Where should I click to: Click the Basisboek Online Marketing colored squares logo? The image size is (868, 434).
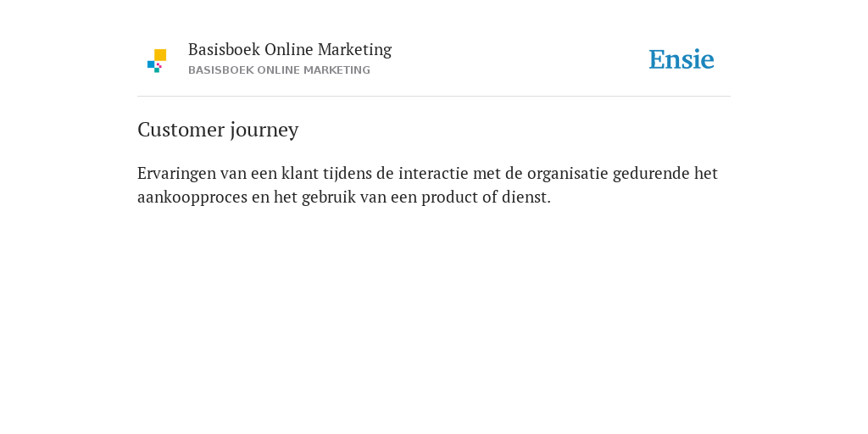157,61
